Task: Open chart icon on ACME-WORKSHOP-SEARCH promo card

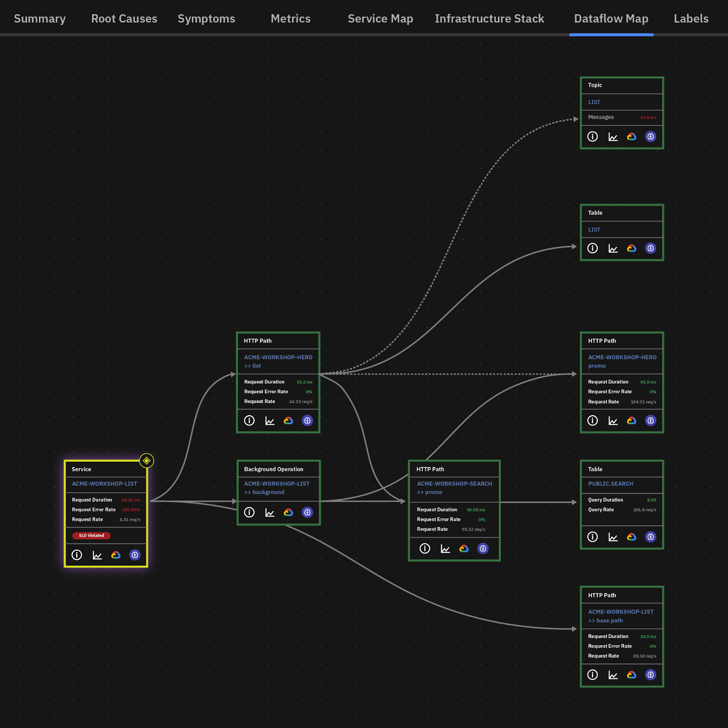Action: click(445, 549)
